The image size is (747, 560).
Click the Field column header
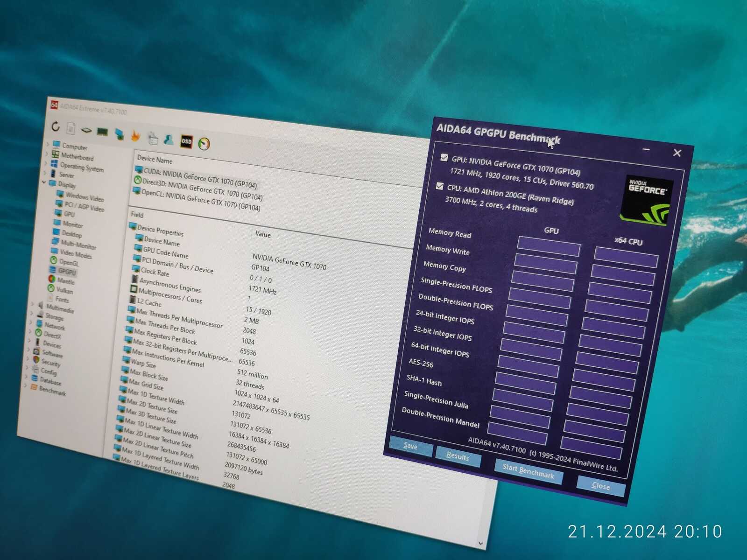click(137, 215)
